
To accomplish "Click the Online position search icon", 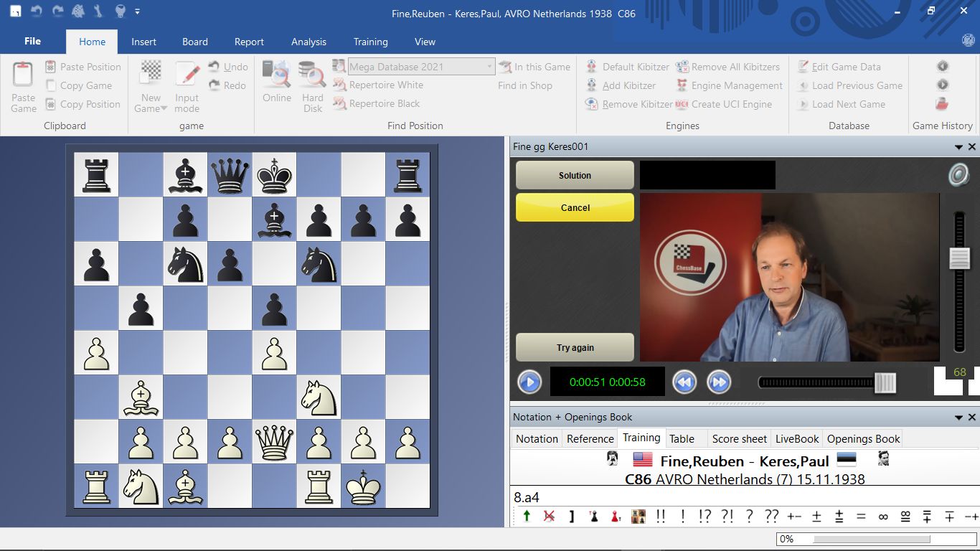I will point(276,75).
